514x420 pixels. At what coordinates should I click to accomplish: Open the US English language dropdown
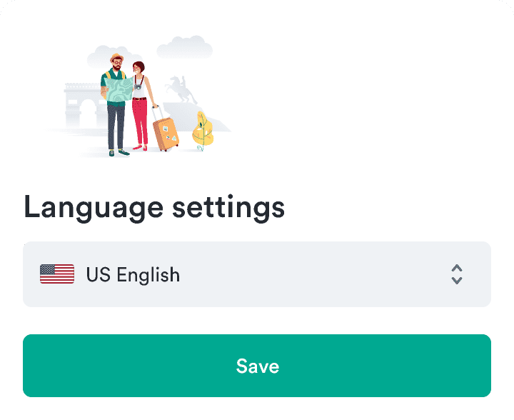click(x=257, y=274)
